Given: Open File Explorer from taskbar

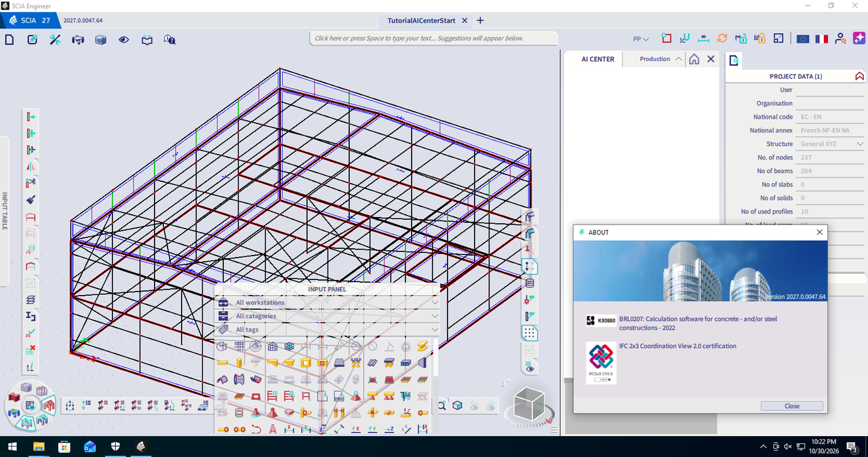Looking at the screenshot, I should [39, 447].
